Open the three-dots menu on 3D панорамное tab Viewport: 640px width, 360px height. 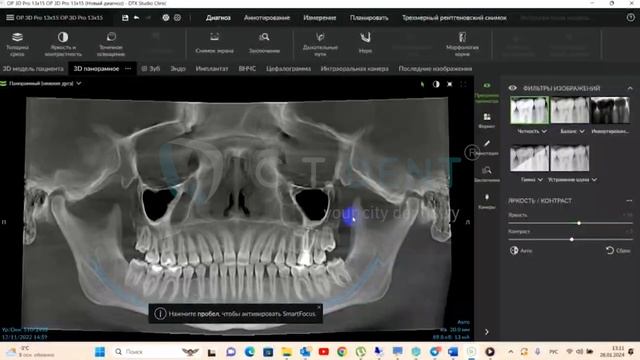128,69
